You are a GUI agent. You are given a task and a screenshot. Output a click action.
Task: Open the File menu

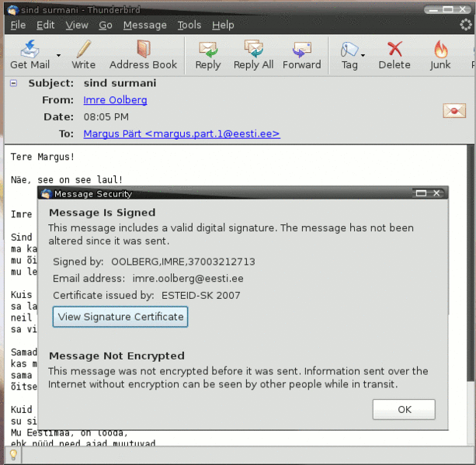18,25
